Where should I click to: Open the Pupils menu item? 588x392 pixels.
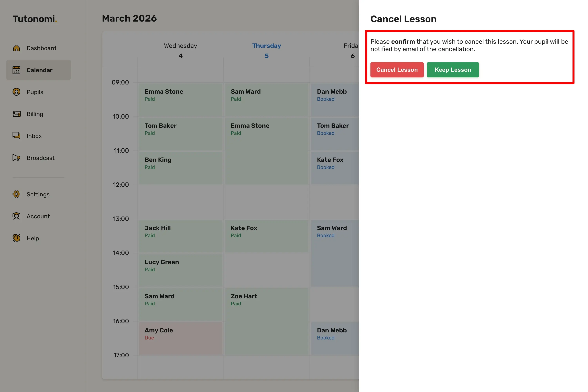tap(35, 92)
